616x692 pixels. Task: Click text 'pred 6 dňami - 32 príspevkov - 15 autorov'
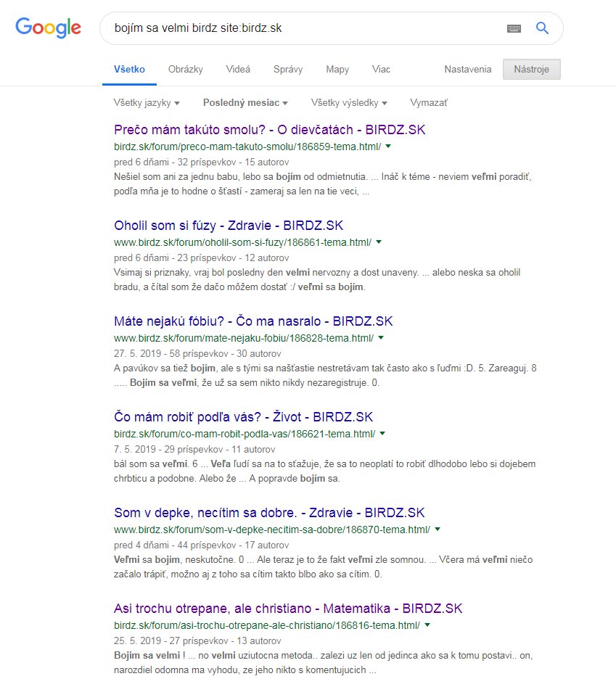point(202,162)
